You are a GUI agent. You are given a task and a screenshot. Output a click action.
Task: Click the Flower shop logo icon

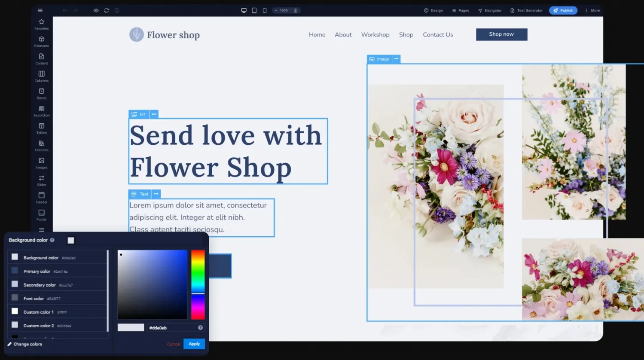[137, 35]
